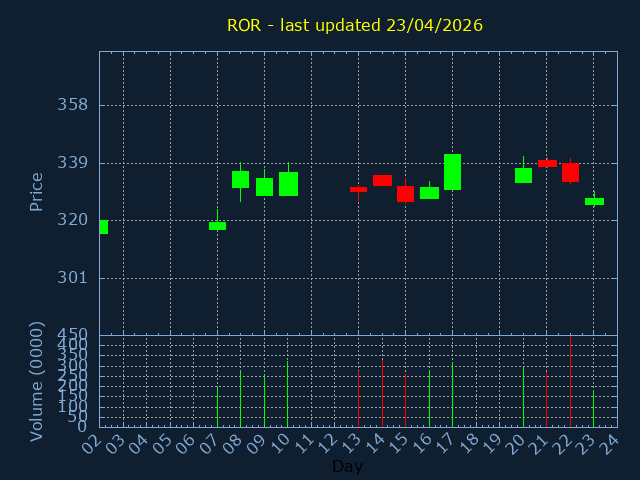Click the green candlestick on day 23
Viewport: 640px width, 480px height.
tap(594, 201)
